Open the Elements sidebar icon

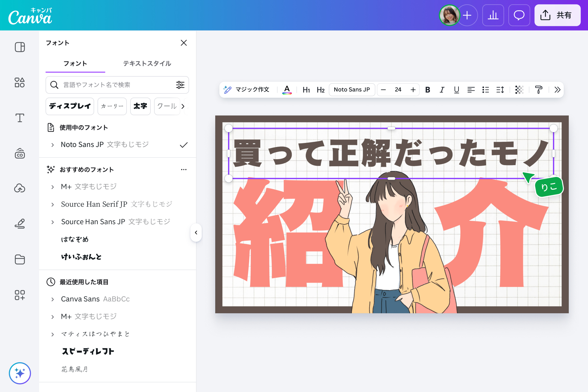20,83
